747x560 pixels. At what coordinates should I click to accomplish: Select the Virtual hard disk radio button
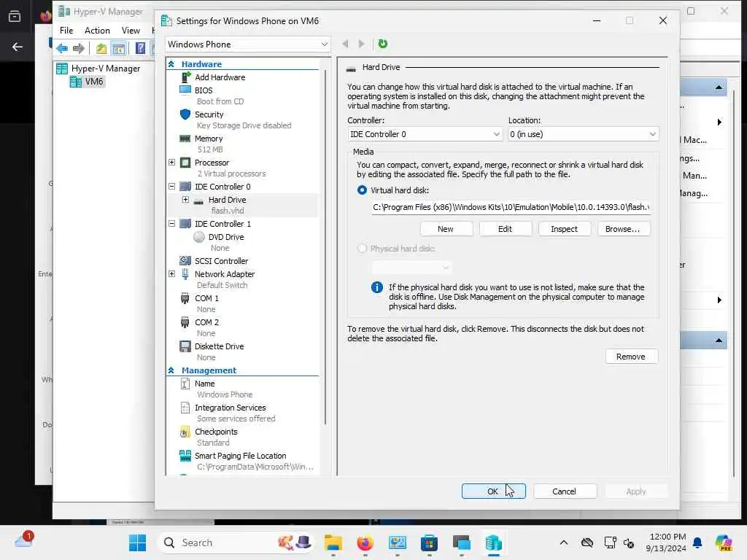pyautogui.click(x=362, y=190)
